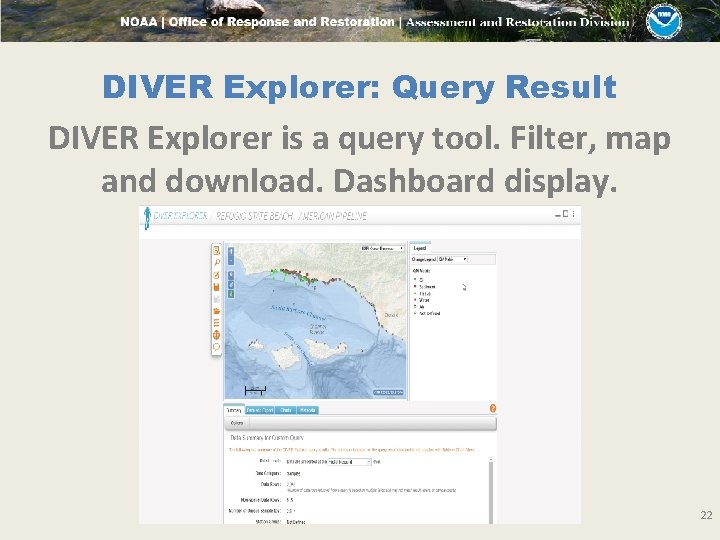Click the attribution badge at the map corner
This screenshot has width=720, height=540.
(x=388, y=393)
